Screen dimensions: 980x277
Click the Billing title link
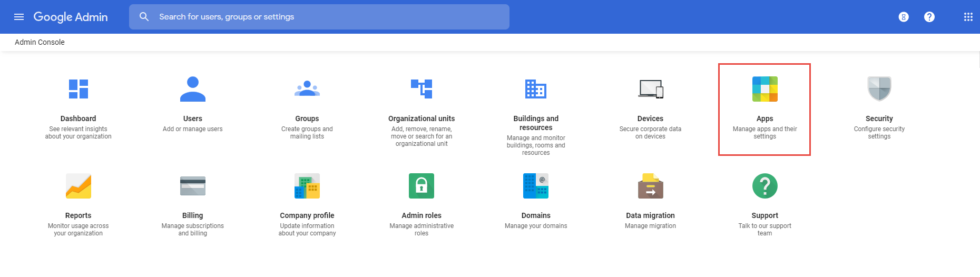[x=193, y=215]
